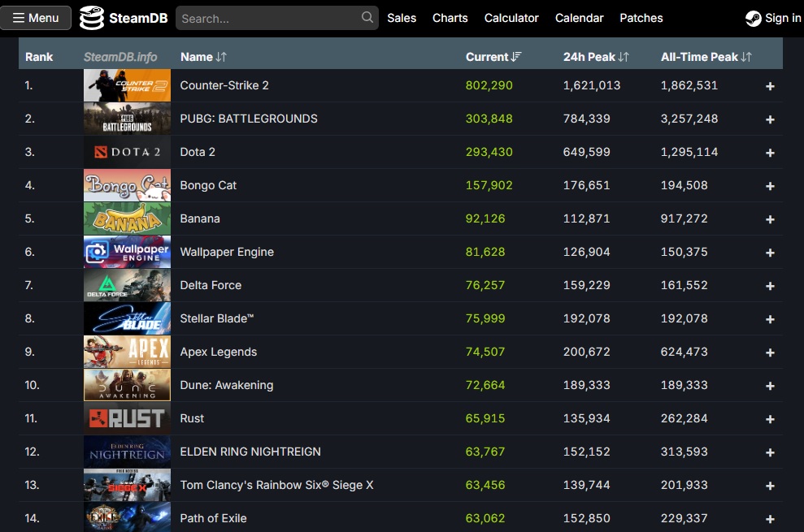Open the Charts page

450,18
